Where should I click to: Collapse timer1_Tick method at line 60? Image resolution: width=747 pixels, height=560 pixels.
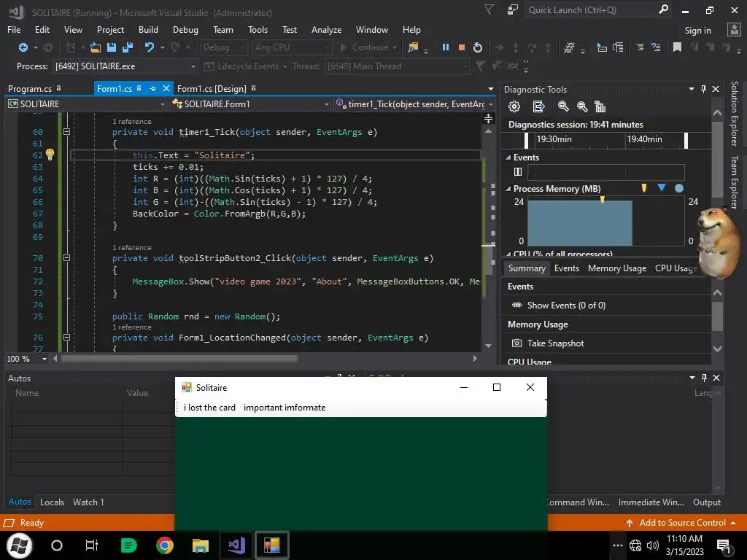pyautogui.click(x=66, y=131)
